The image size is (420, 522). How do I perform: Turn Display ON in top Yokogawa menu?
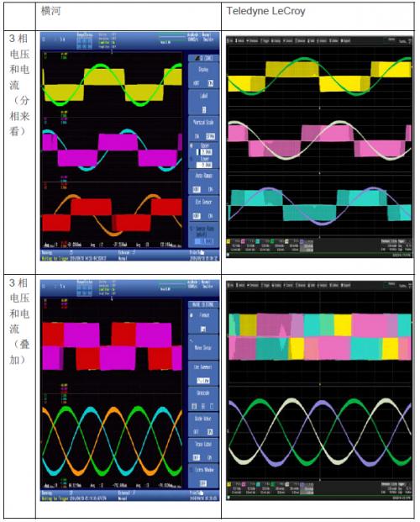pyautogui.click(x=211, y=83)
